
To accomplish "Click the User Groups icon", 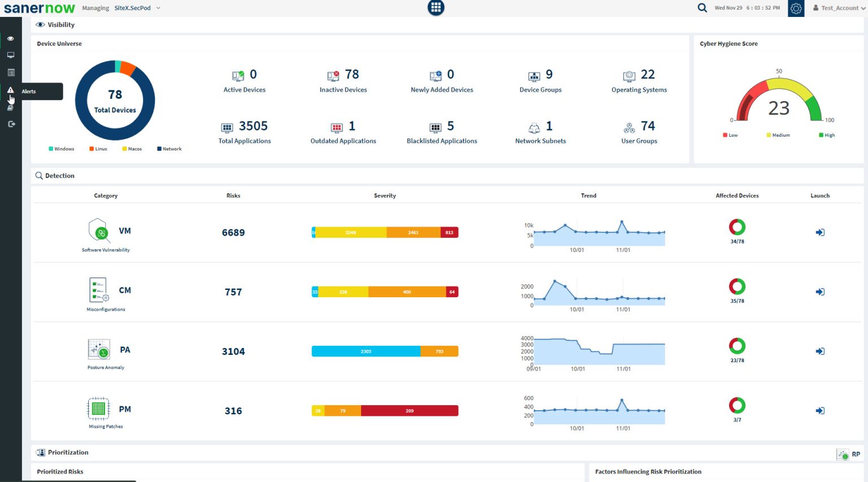I will tap(629, 128).
